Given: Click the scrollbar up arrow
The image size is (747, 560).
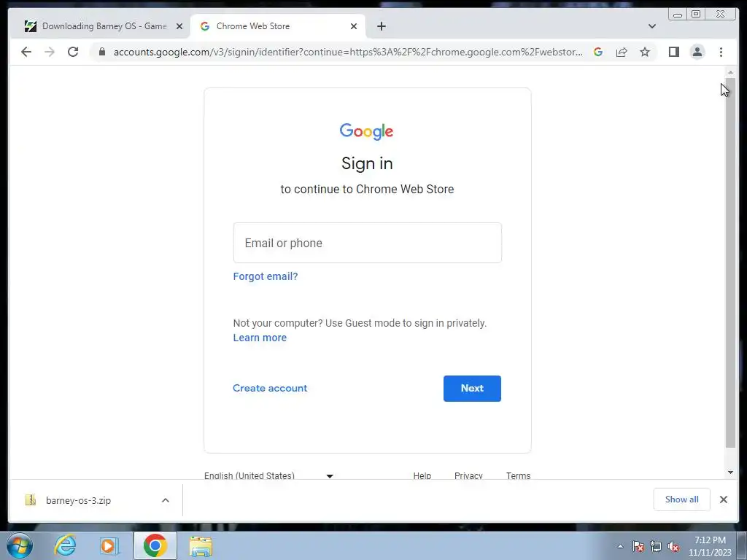Looking at the screenshot, I should pos(730,72).
